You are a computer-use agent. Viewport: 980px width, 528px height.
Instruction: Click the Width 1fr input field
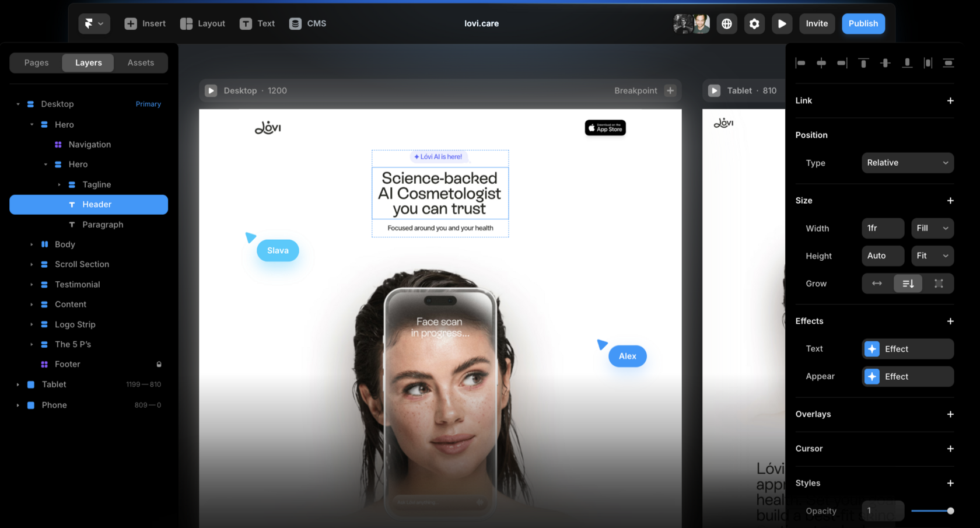(x=883, y=228)
